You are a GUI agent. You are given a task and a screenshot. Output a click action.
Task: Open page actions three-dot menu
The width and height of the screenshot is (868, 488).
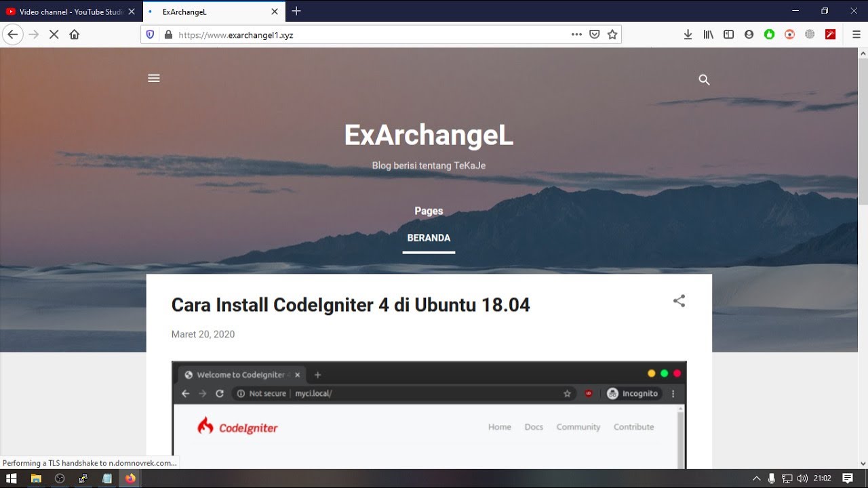(576, 35)
